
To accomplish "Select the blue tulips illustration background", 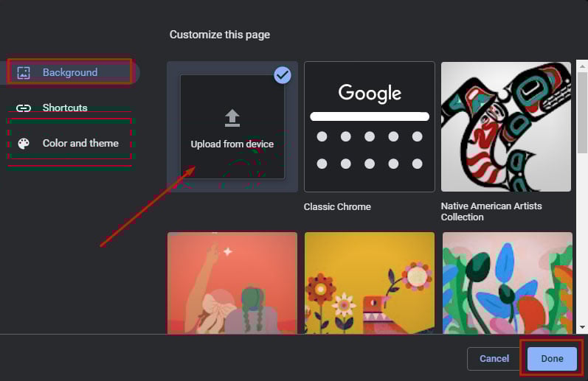I will point(508,283).
